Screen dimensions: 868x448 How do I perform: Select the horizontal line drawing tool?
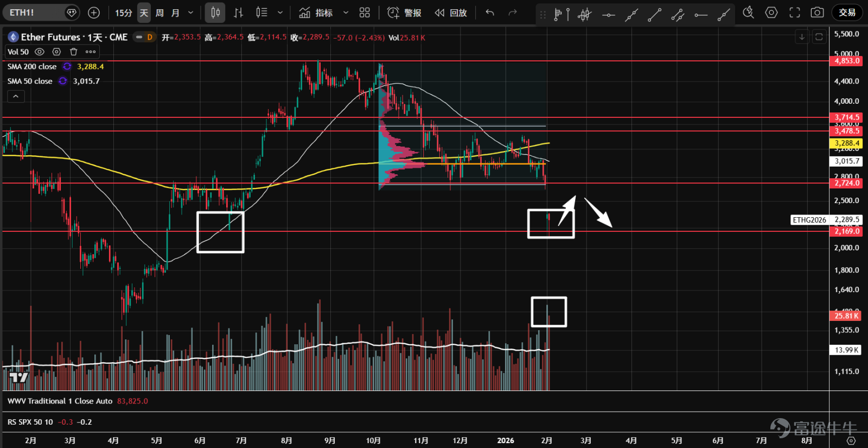click(609, 15)
